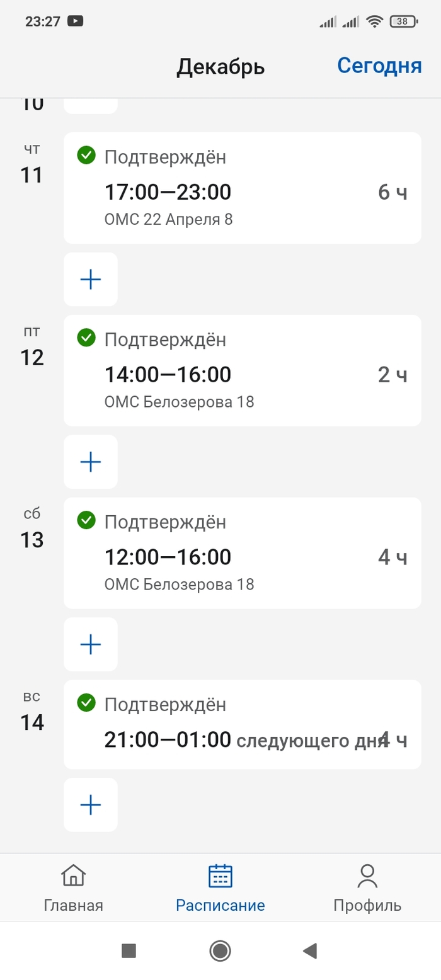Viewport: 441px width, 980px height.
Task: Select the 12:00—16:00 Saturday shift
Action: (x=242, y=554)
